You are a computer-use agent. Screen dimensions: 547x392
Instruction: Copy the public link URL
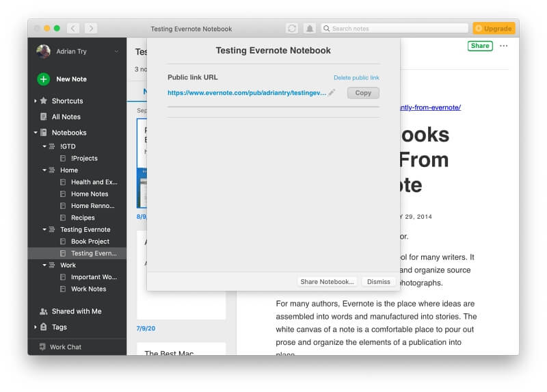click(363, 93)
